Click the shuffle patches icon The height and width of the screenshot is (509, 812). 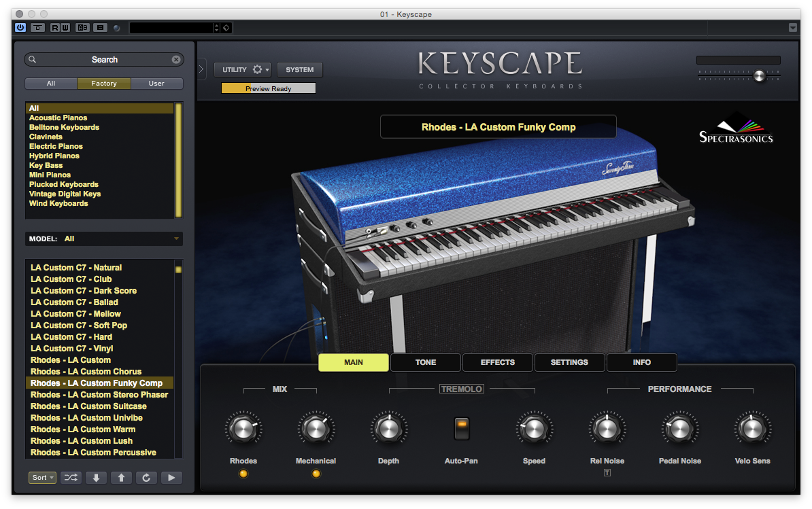[x=71, y=478]
